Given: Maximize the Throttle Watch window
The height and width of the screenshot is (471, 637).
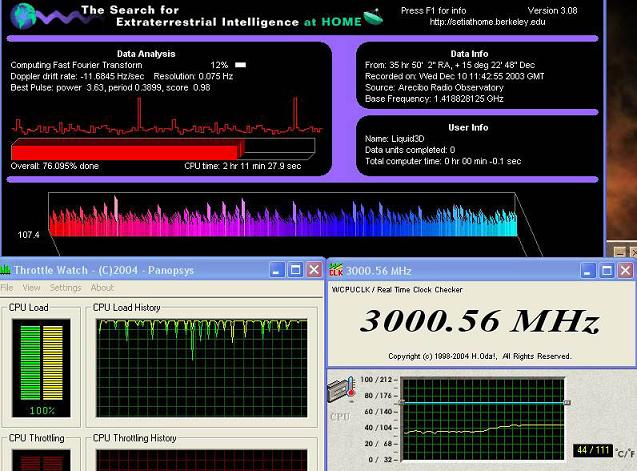Looking at the screenshot, I should pyautogui.click(x=295, y=270).
